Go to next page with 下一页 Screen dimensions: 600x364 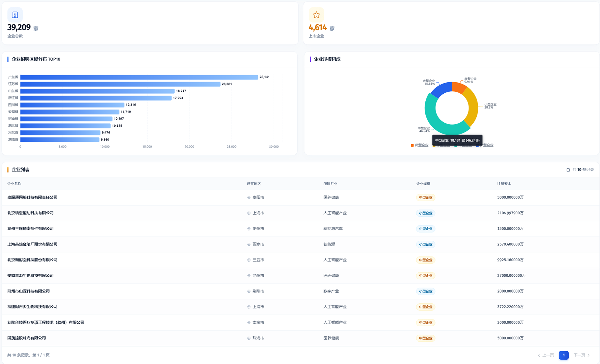(581, 355)
